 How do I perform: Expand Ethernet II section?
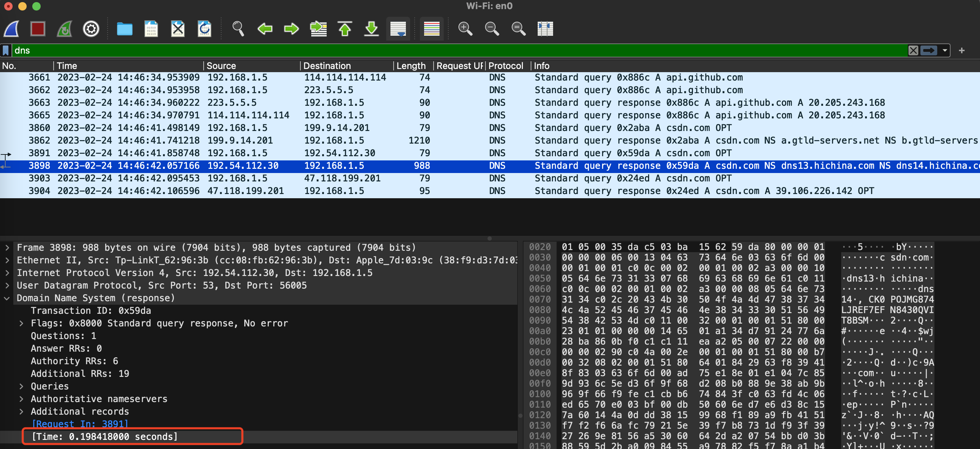click(7, 260)
